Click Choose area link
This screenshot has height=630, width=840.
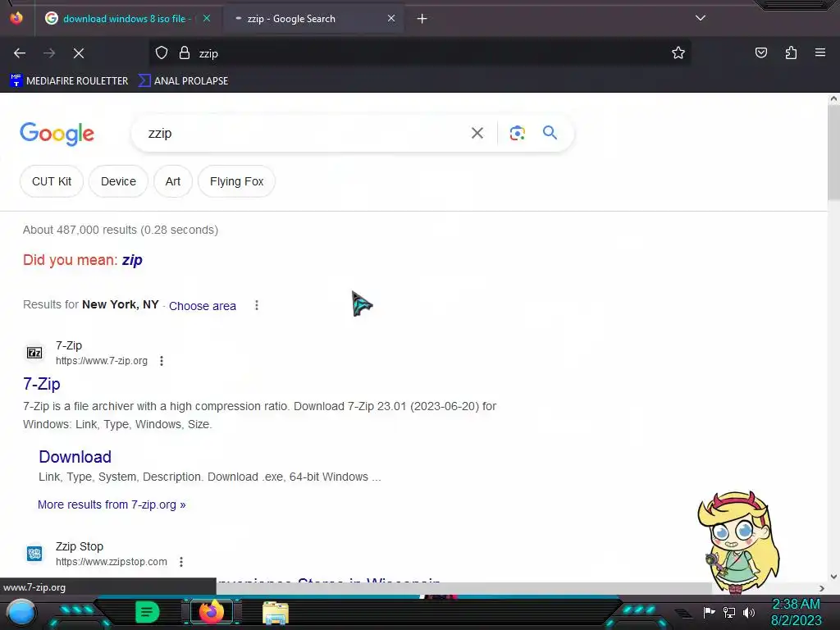[x=203, y=306]
